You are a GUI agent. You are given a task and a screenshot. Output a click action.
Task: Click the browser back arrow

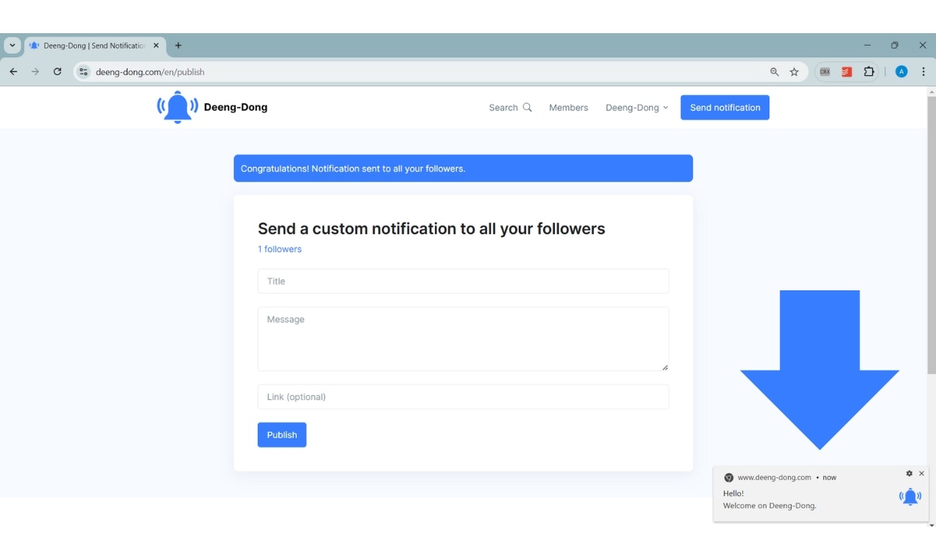click(13, 71)
